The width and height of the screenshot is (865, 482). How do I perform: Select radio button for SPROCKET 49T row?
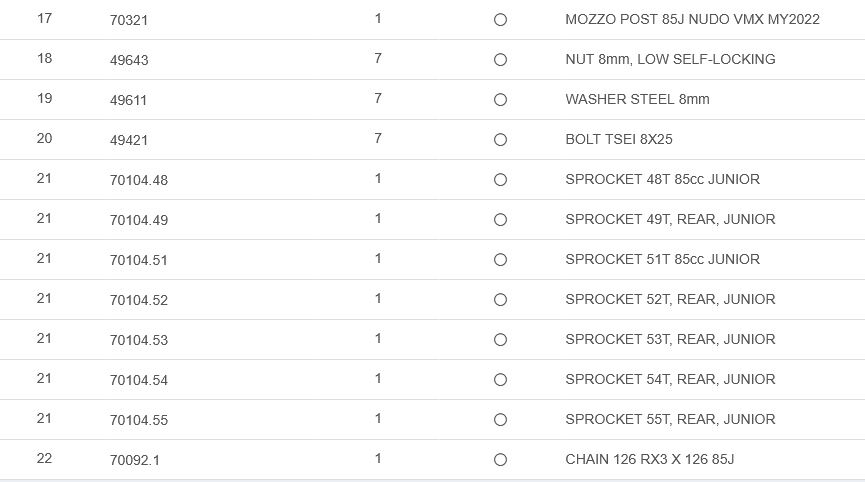coord(500,220)
